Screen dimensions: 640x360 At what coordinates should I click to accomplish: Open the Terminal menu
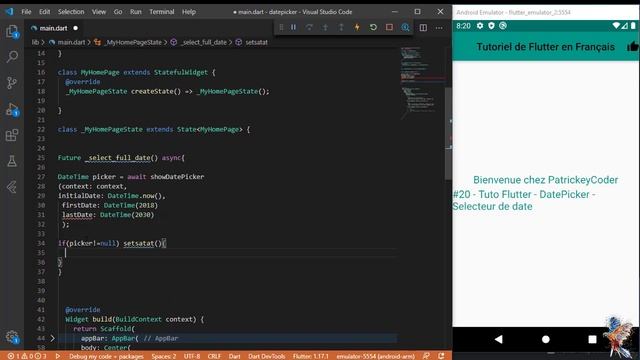click(162, 12)
